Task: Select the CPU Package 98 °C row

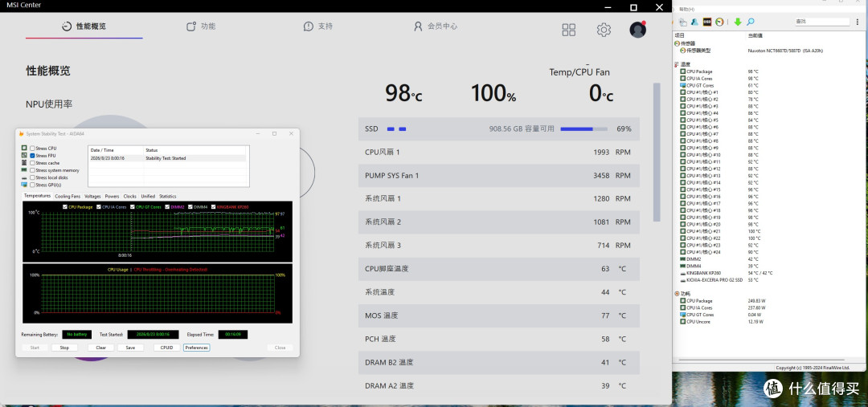Action: tap(722, 71)
